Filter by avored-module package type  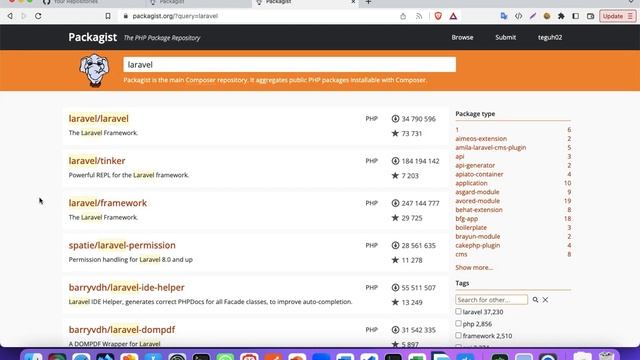point(478,201)
